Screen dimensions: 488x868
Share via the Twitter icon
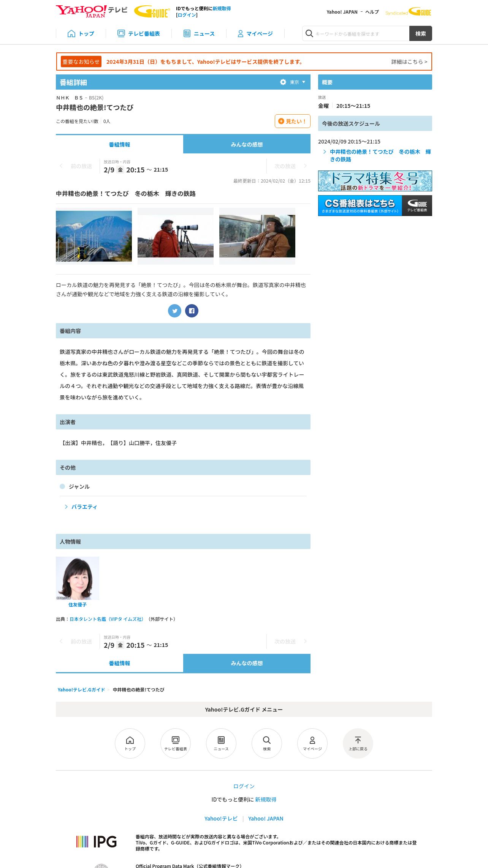pyautogui.click(x=175, y=311)
